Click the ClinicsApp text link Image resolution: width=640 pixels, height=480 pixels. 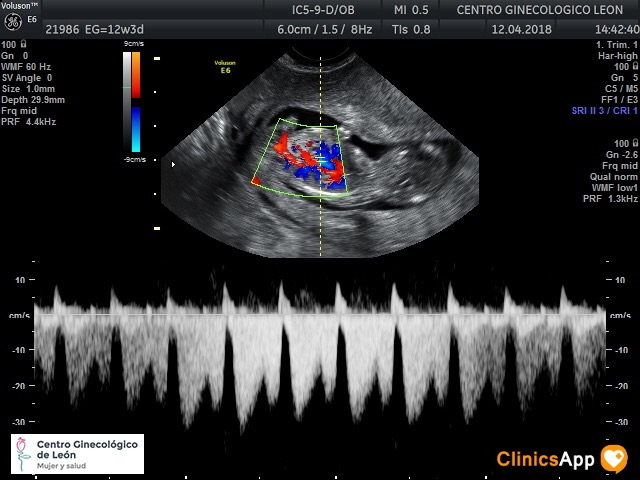coord(547,459)
